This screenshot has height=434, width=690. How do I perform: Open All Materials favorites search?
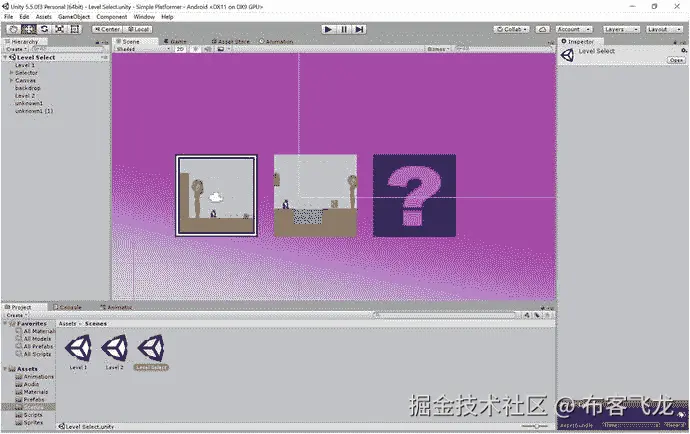pyautogui.click(x=36, y=331)
